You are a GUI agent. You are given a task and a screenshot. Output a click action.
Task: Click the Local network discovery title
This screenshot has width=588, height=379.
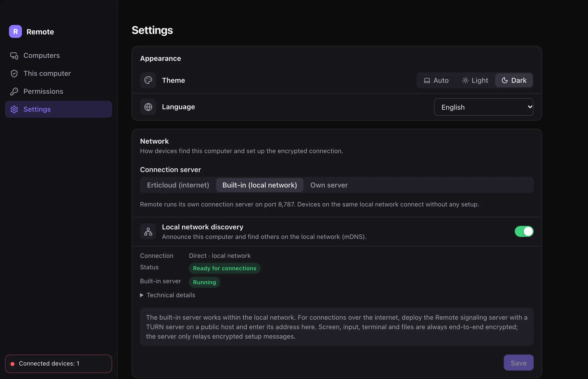(203, 227)
